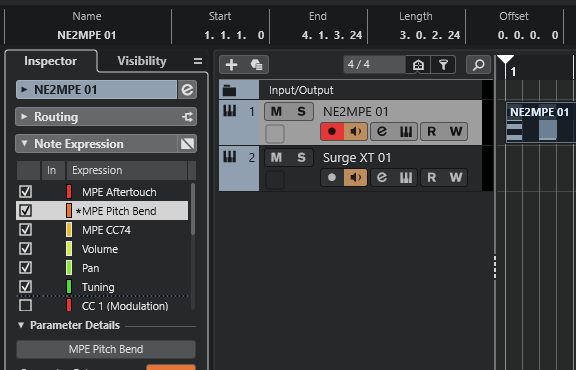This screenshot has width=576, height=370.
Task: Click the Note Expression list scrollbar
Action: point(192,209)
